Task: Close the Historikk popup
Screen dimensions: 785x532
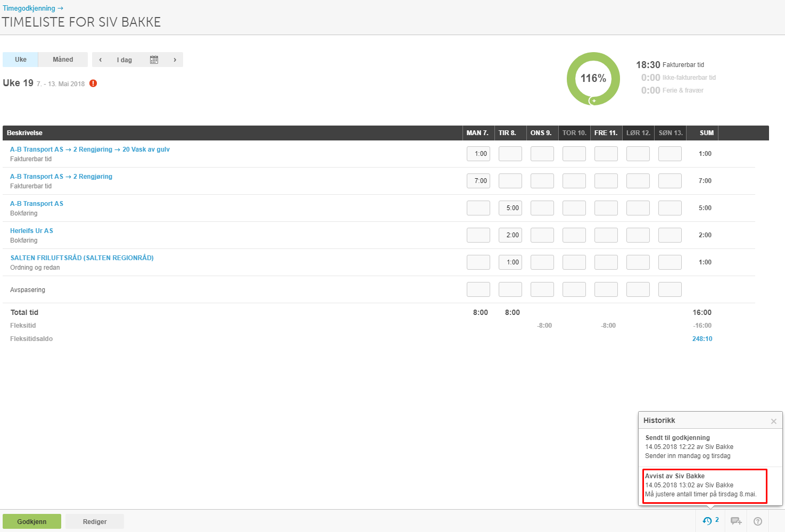Action: coord(774,421)
